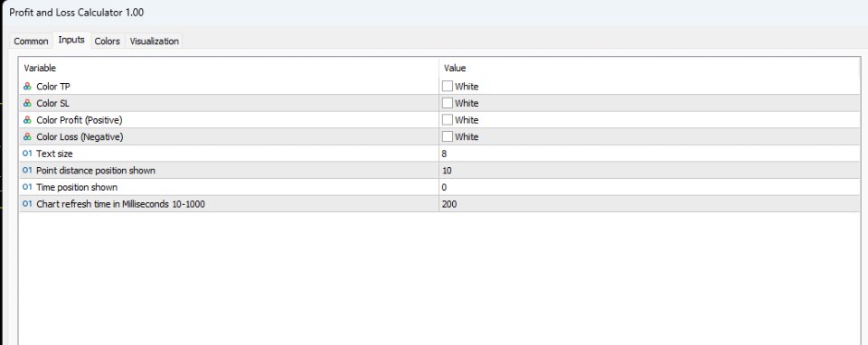This screenshot has width=868, height=345.
Task: Go to the Visualization tab
Action: coord(155,41)
